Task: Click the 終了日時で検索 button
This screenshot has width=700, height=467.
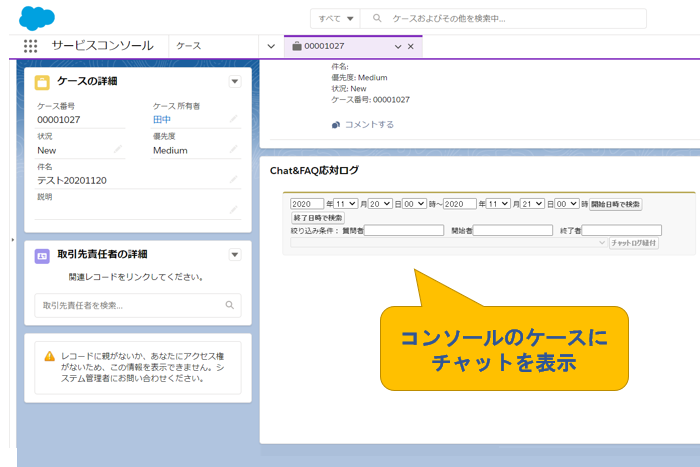Action: (x=318, y=218)
